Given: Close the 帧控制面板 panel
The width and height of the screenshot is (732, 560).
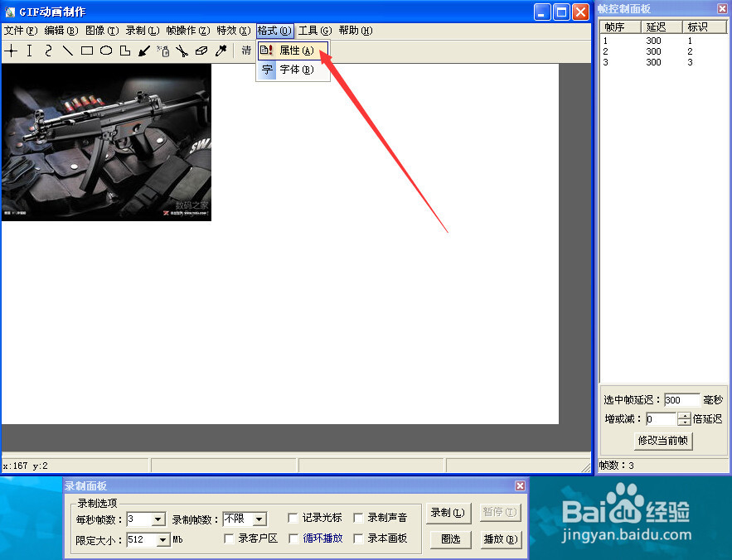Looking at the screenshot, I should 722,8.
